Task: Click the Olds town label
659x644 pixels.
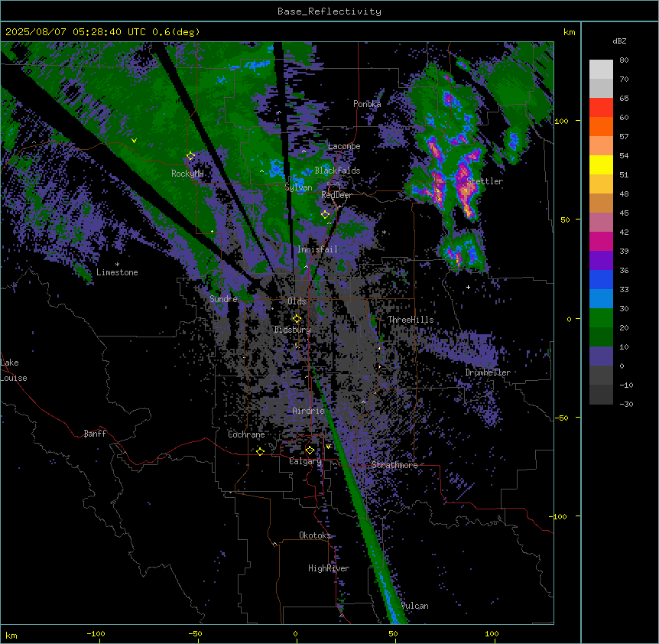Action: coord(297,301)
